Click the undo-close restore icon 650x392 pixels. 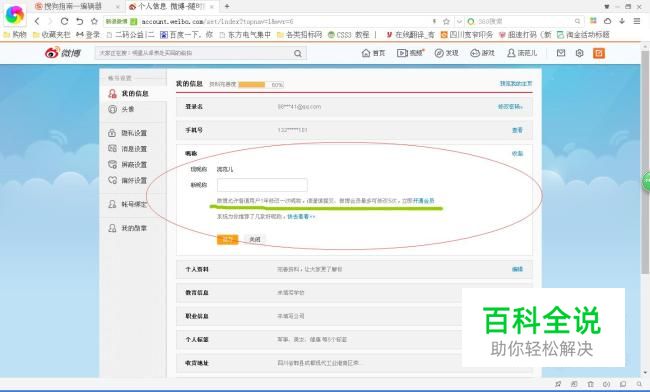80,21
